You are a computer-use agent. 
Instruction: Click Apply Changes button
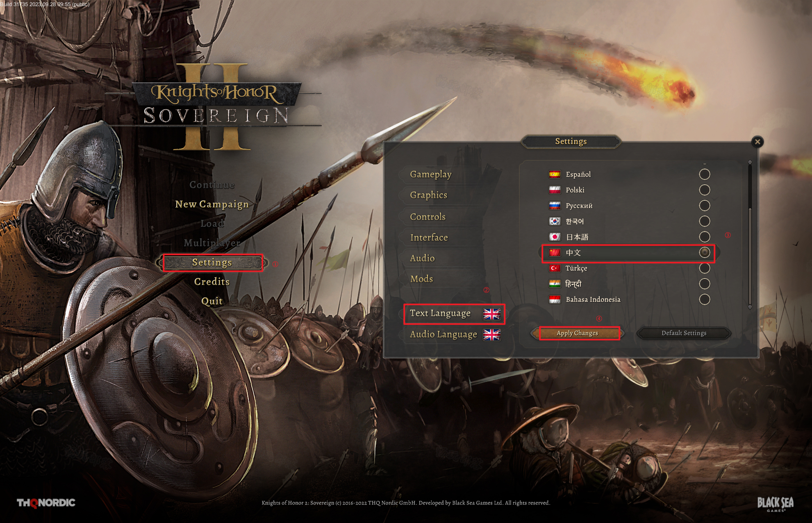click(x=577, y=333)
